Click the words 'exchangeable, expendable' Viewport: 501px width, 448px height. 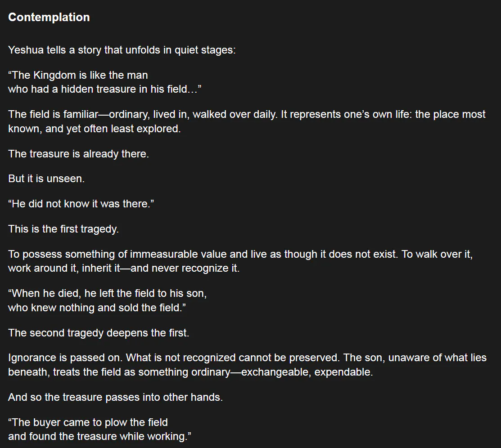coord(307,372)
